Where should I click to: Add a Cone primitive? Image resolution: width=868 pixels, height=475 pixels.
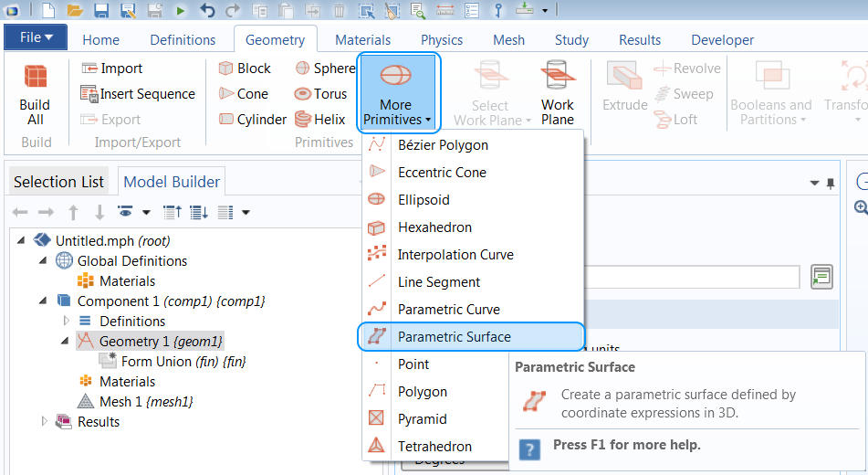[x=244, y=94]
